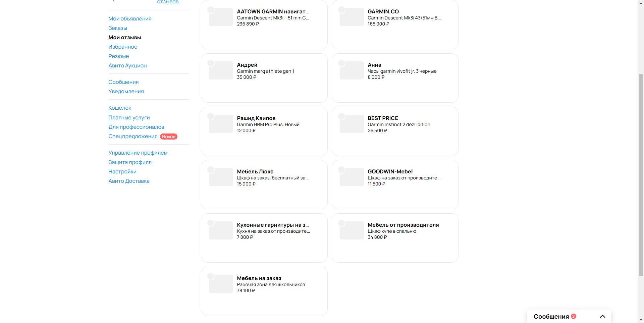The width and height of the screenshot is (644, 323).
Task: Click the Кухонные гарнитуры listing thumbnail
Action: tap(221, 230)
